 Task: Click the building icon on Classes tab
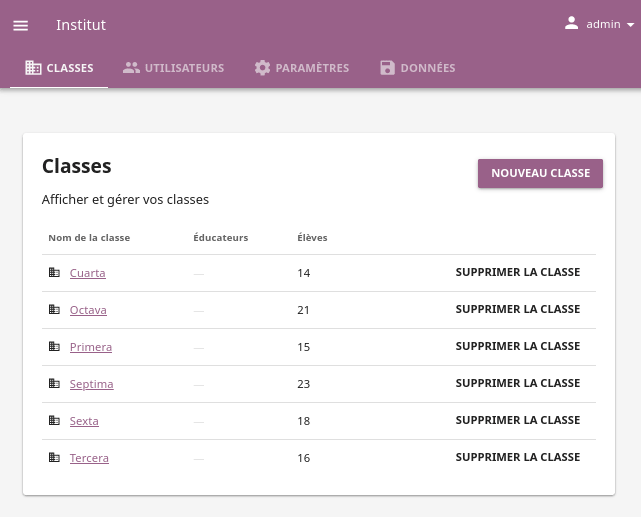tap(33, 67)
